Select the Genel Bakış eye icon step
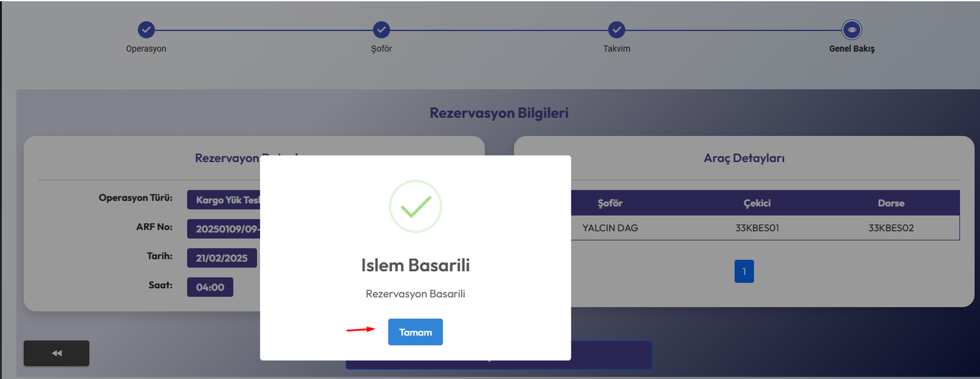The width and height of the screenshot is (980, 379). (851, 29)
